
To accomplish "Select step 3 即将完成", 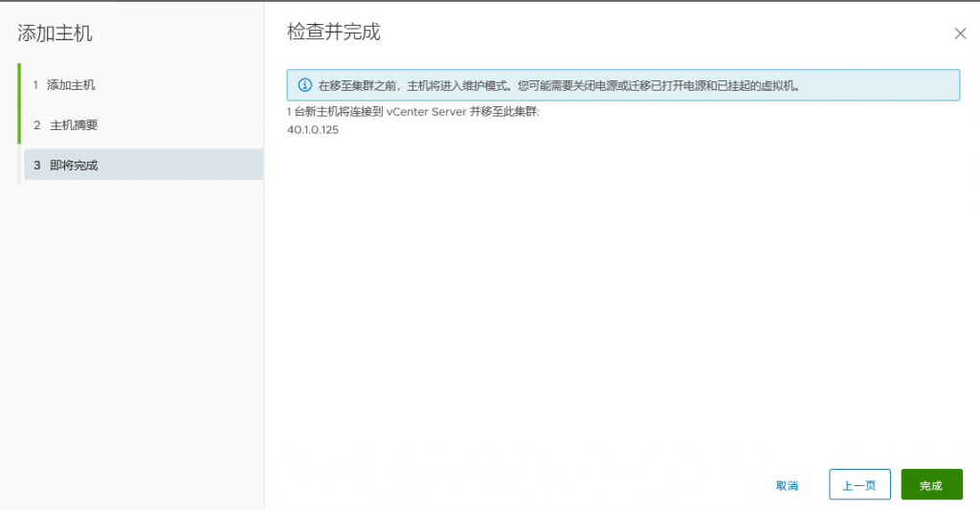I will click(x=143, y=165).
